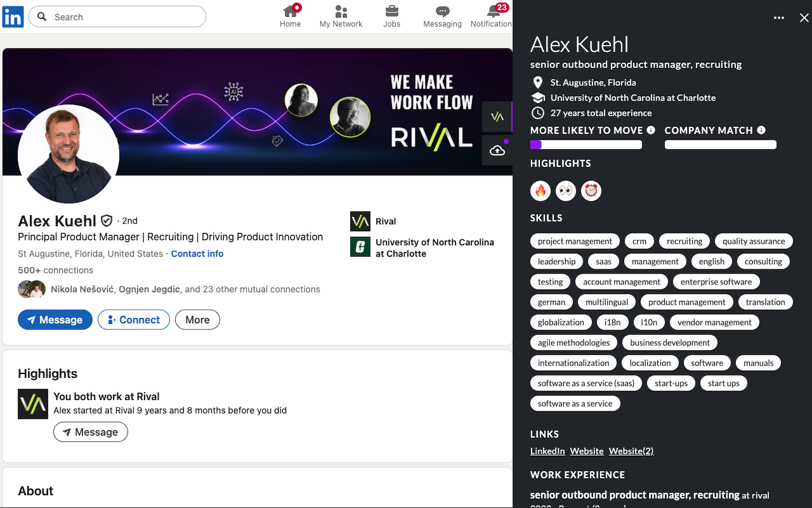Select the account management skill tag
The width and height of the screenshot is (812, 508).
click(622, 281)
